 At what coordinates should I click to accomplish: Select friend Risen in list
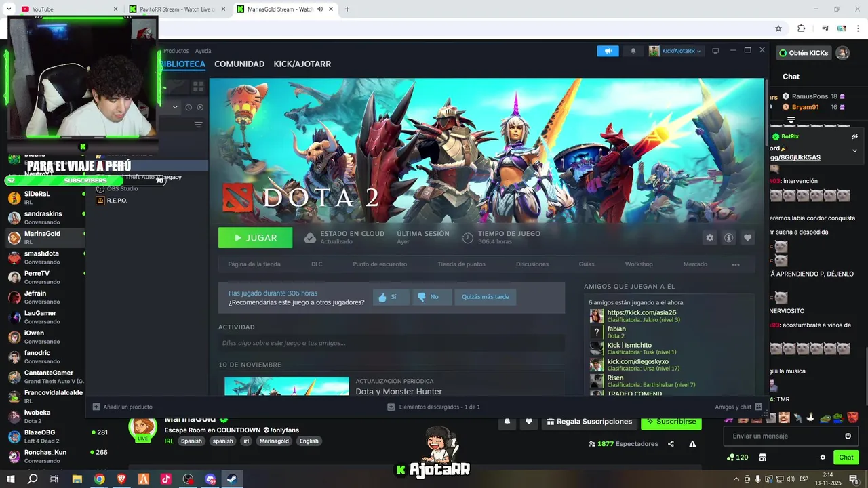(641, 381)
